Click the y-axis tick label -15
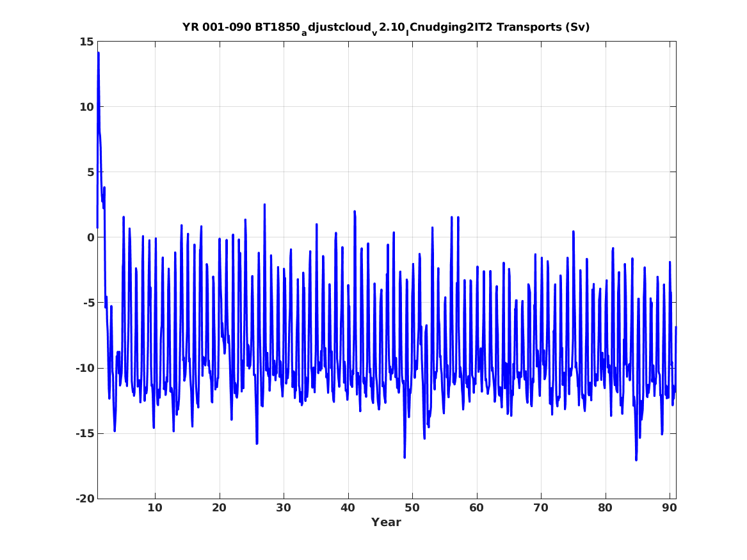 (84, 433)
